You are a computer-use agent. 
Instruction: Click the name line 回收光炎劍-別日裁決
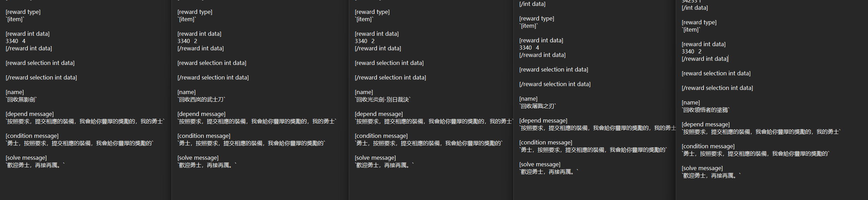pos(382,100)
